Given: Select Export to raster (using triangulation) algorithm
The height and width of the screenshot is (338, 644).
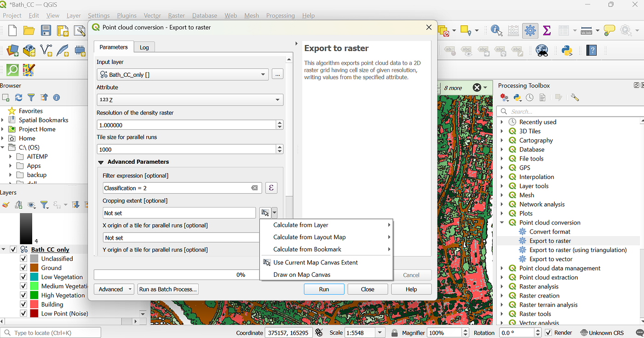Looking at the screenshot, I should point(578,250).
